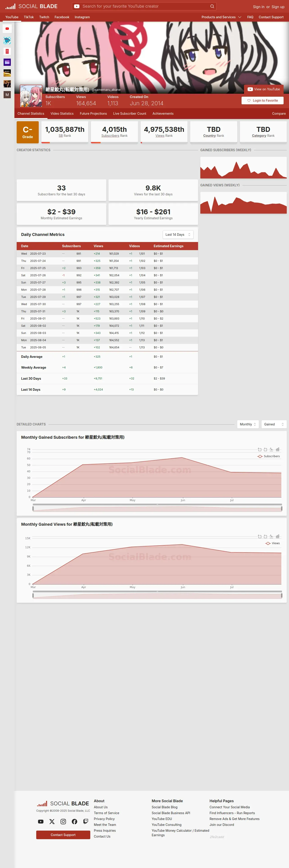Toggle the Views series in the chart legend
This screenshot has height=868, width=289.
(273, 543)
